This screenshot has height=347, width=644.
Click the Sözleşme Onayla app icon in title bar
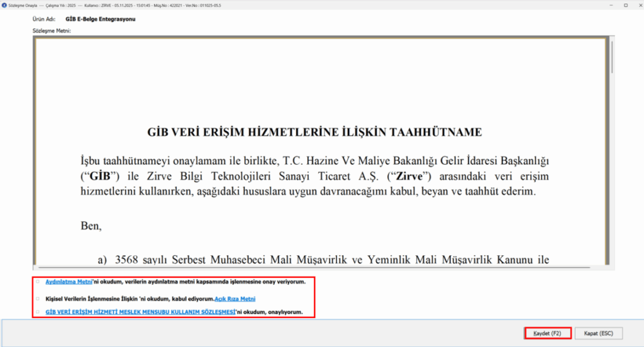[4, 5]
